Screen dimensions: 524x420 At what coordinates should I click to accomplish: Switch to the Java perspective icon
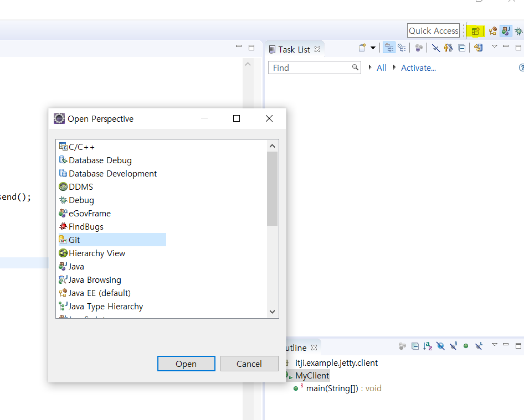[506, 31]
